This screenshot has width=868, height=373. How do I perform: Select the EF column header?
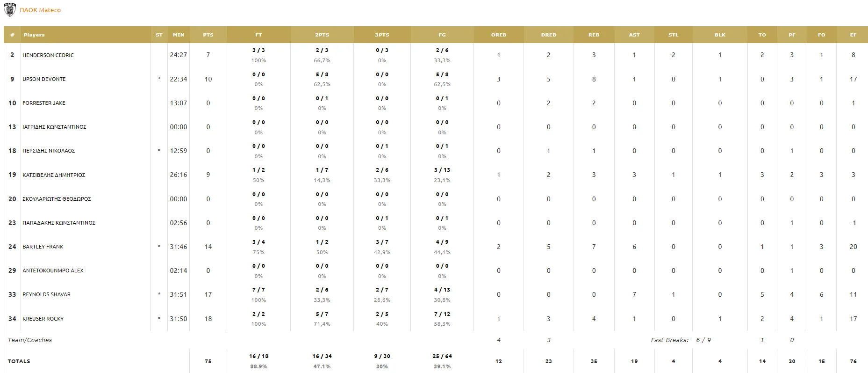coord(853,35)
